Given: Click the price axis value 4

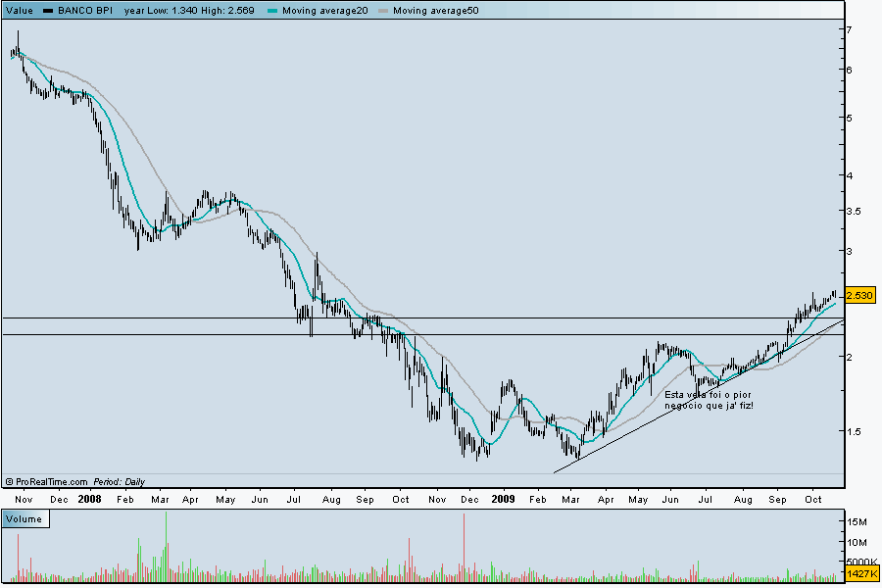Looking at the screenshot, I should point(850,175).
